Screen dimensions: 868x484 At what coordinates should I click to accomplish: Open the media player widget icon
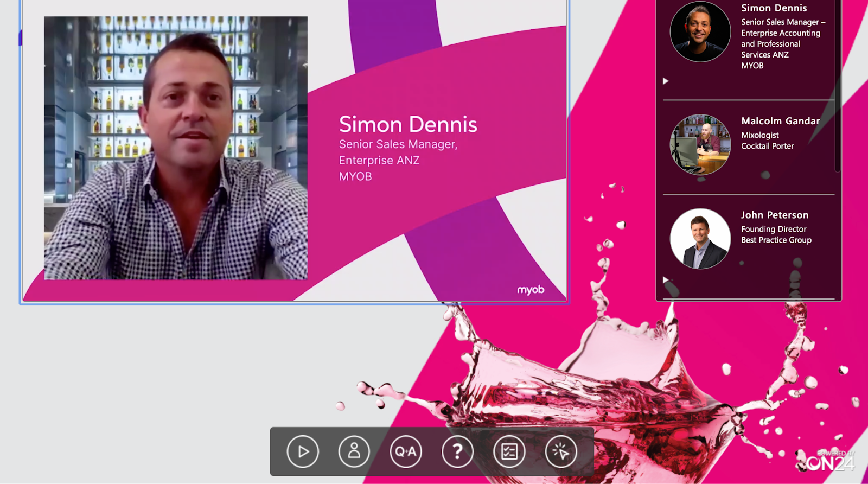pyautogui.click(x=303, y=451)
